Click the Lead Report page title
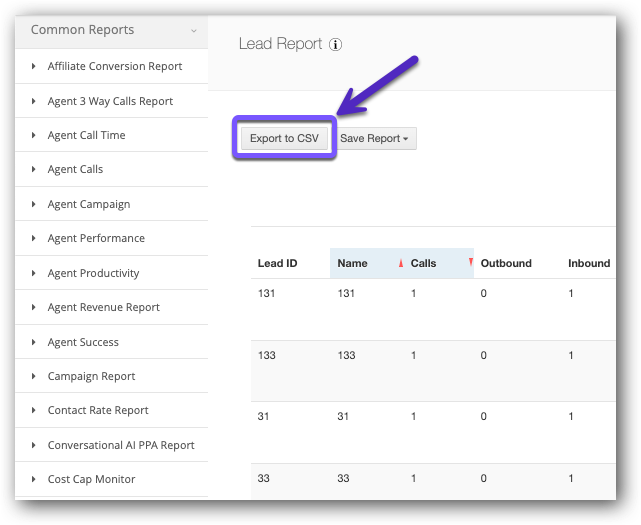 [x=280, y=44]
